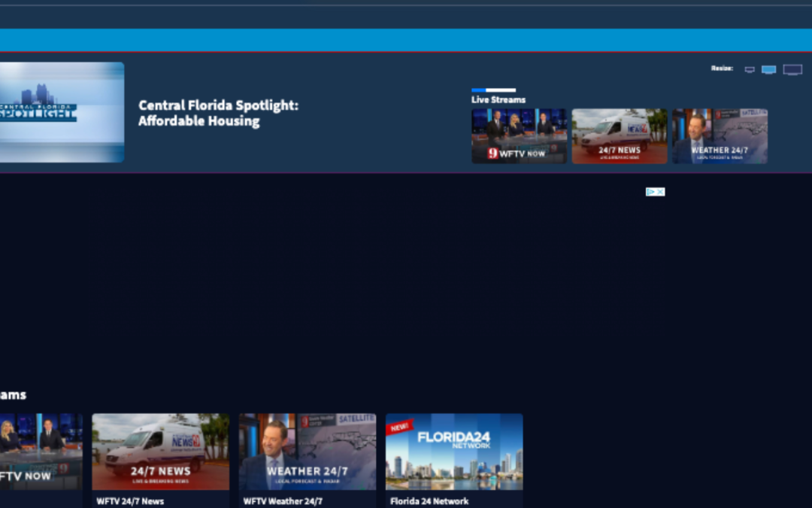Open the Weather 24/7 card in the bottom row
The image size is (812, 508).
308,452
